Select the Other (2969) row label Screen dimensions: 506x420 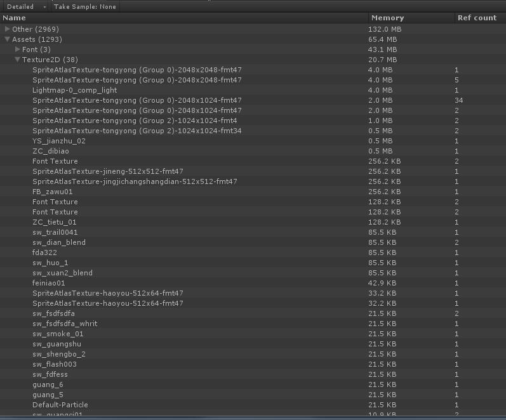coord(36,29)
